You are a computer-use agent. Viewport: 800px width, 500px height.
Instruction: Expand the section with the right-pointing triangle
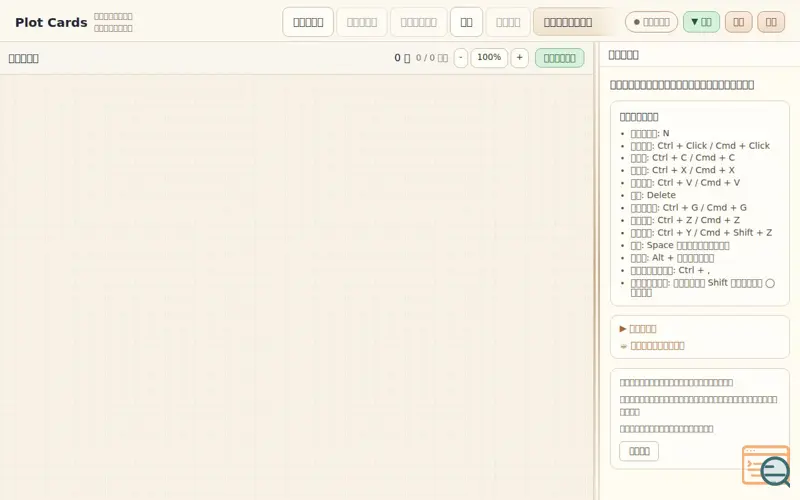638,329
